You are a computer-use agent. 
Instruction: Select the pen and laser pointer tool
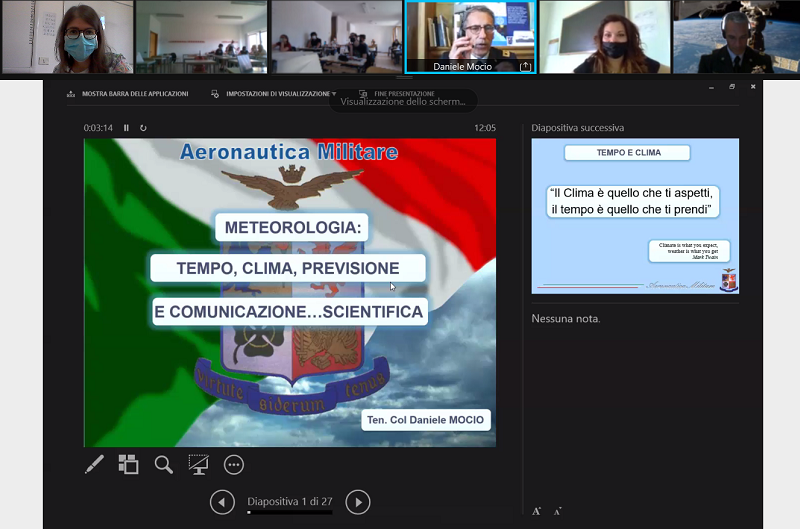(94, 464)
